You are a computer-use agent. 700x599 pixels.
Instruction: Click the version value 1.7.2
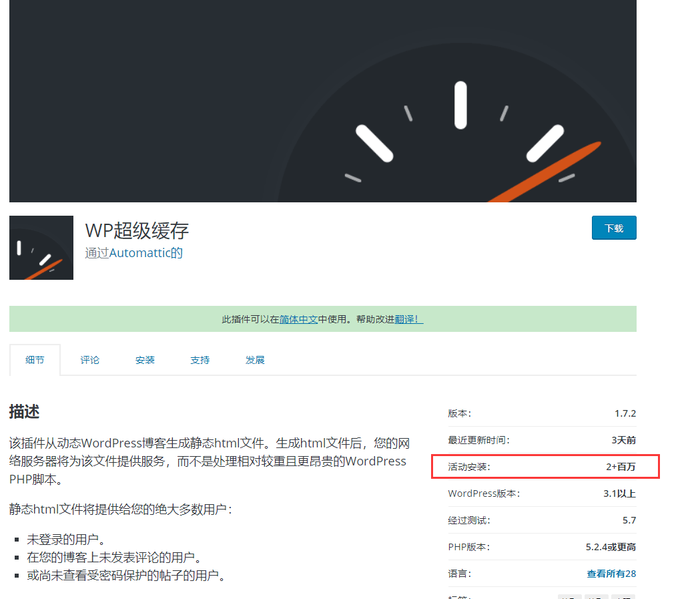pyautogui.click(x=625, y=413)
